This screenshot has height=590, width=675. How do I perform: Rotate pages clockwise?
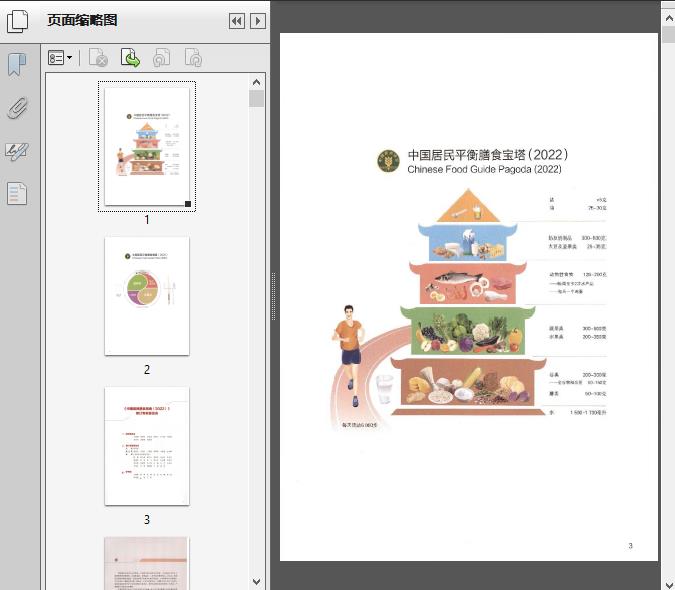[193, 59]
